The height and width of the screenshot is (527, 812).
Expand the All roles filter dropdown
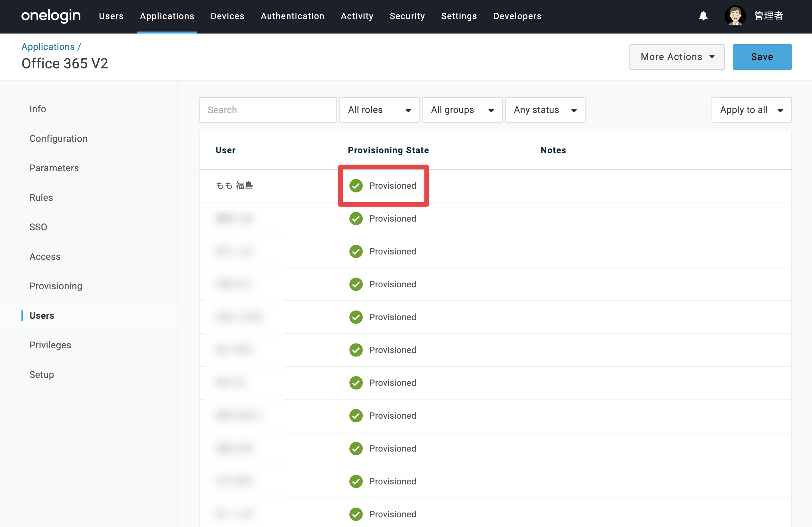(380, 110)
